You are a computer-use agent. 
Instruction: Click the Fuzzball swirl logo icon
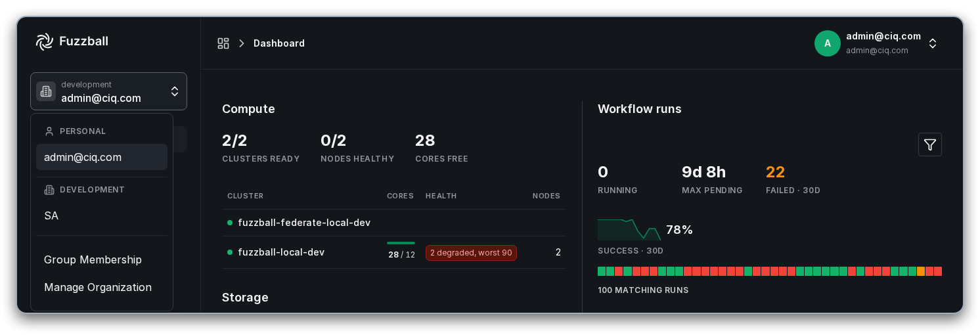pos(44,41)
